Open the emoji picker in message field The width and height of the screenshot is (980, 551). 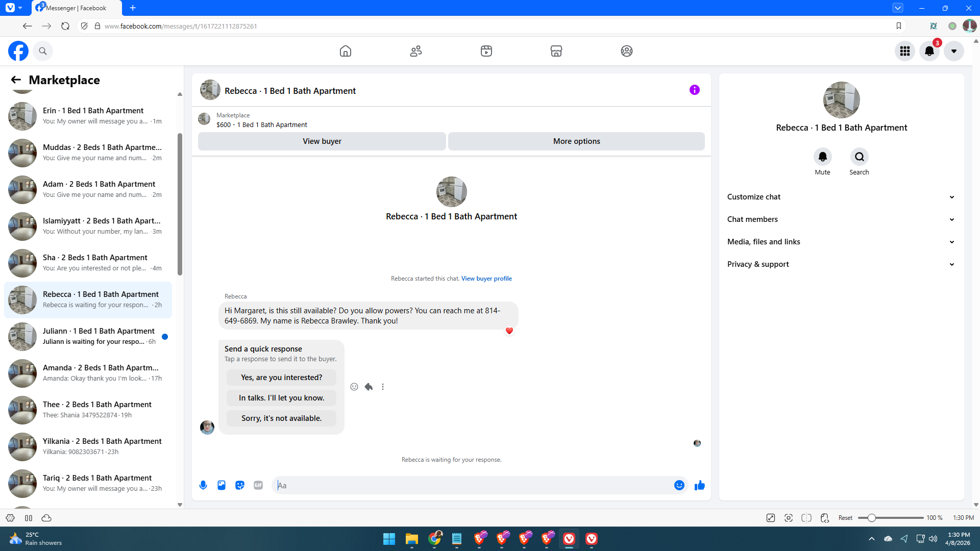click(x=679, y=485)
